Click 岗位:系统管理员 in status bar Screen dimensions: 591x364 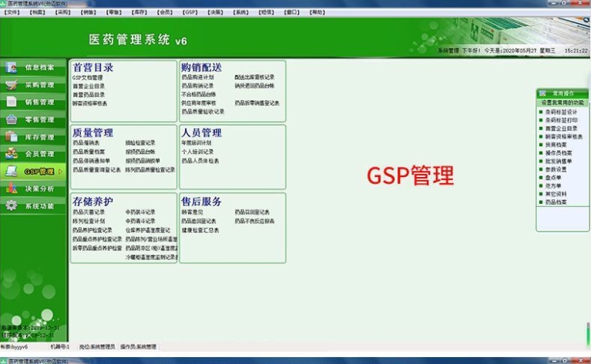97,346
